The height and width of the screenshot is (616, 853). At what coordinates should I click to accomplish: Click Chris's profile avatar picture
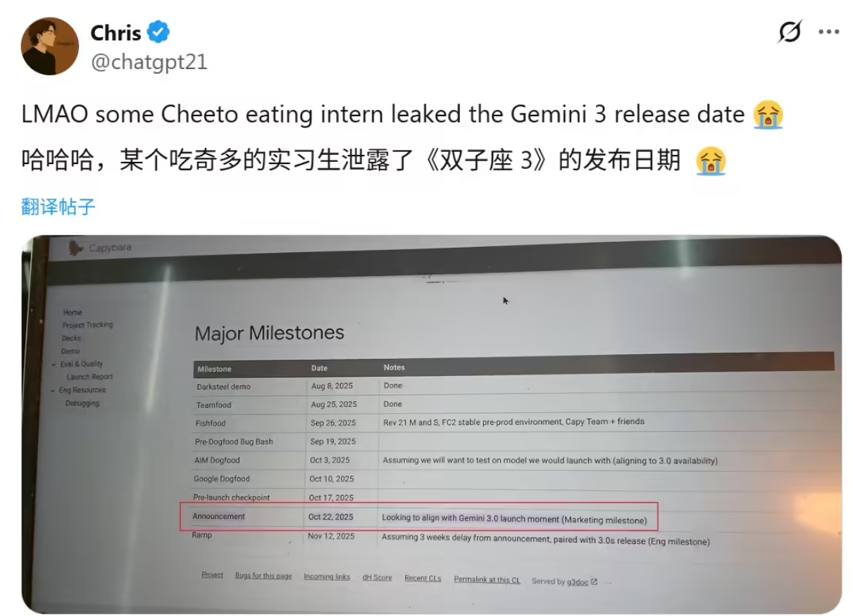pyautogui.click(x=49, y=46)
